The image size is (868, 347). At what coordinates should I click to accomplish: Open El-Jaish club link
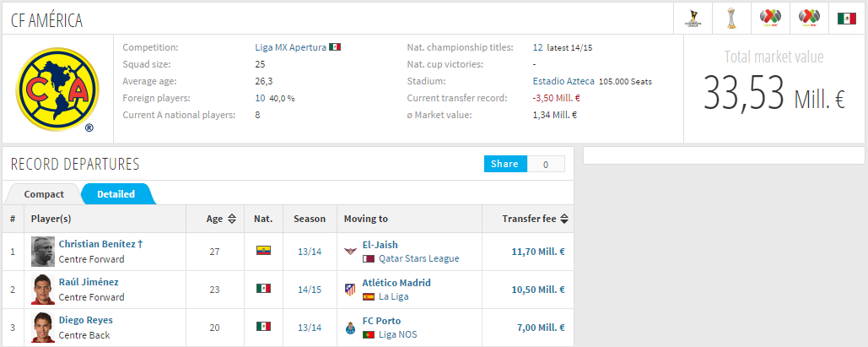point(380,245)
